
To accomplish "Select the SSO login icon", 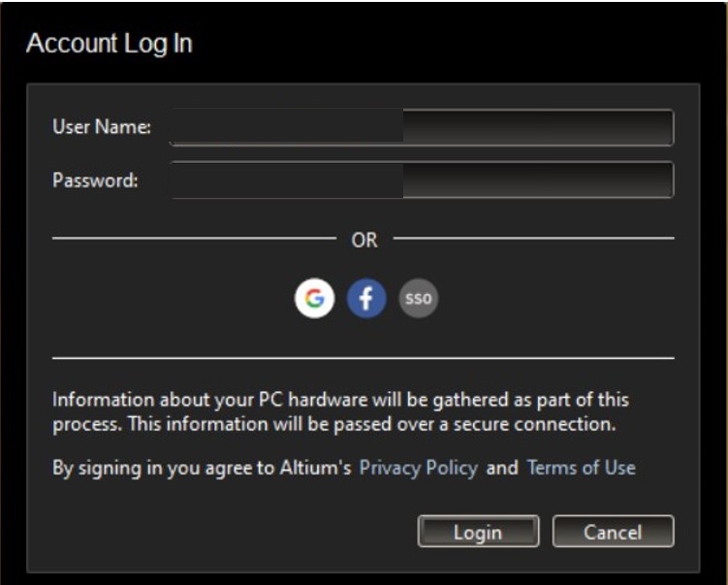I will (x=419, y=299).
